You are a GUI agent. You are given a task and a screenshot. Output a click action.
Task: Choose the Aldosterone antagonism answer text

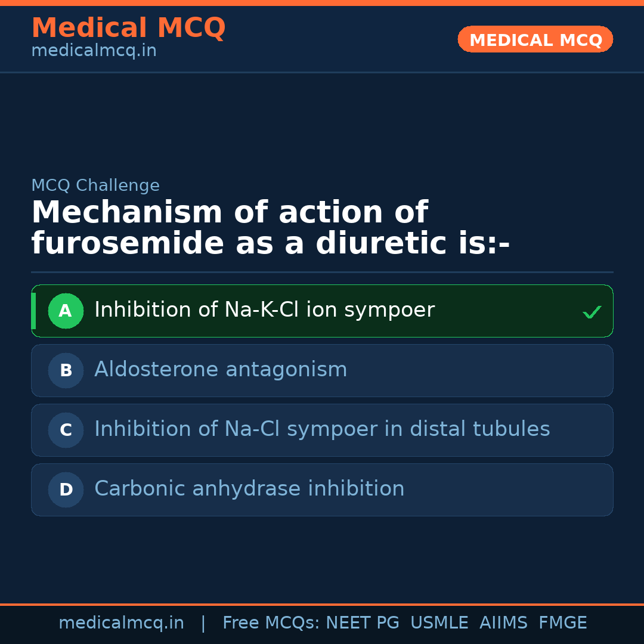tap(221, 370)
